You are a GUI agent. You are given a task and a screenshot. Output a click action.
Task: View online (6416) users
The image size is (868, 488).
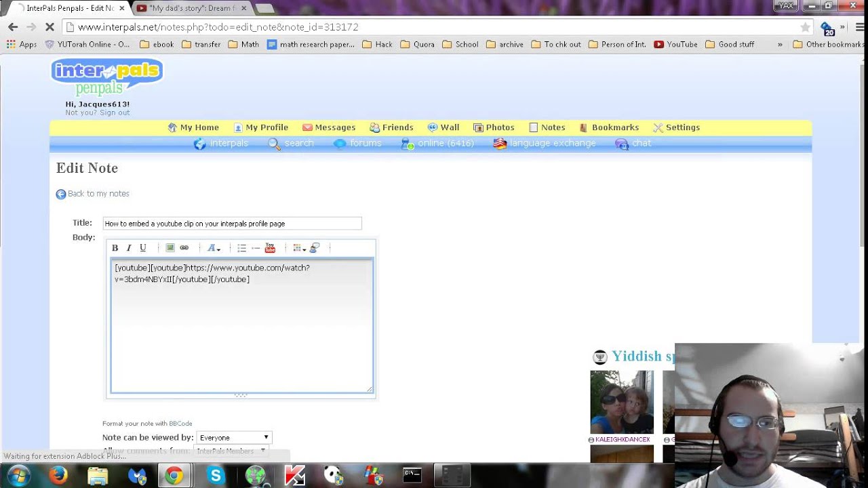point(437,144)
